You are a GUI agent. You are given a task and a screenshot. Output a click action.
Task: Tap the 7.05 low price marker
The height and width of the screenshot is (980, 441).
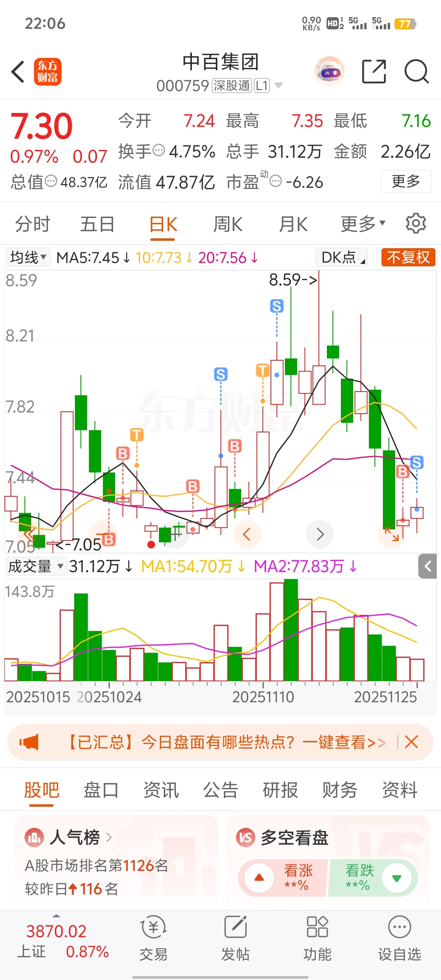point(79,545)
